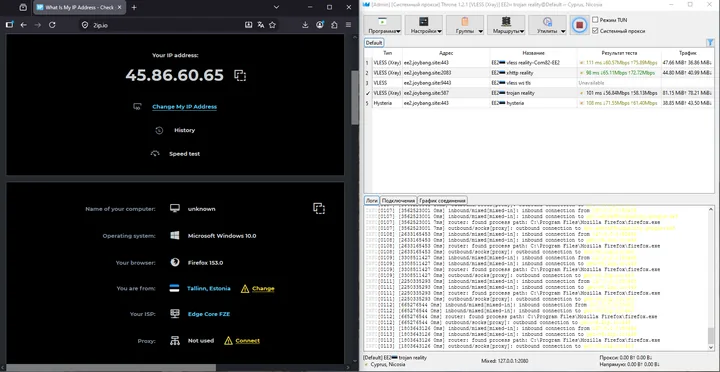Open the Настройки dropdown menu
This screenshot has height=372, width=720.
click(x=424, y=25)
